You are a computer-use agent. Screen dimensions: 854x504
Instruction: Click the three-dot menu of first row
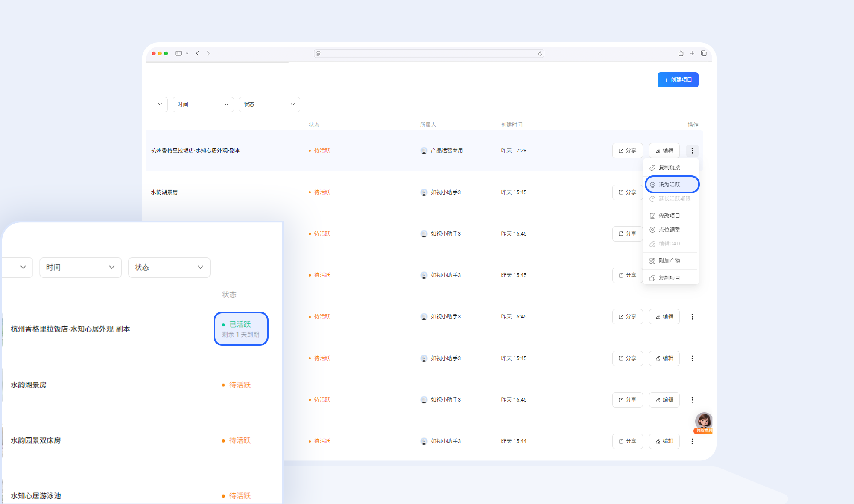point(692,151)
